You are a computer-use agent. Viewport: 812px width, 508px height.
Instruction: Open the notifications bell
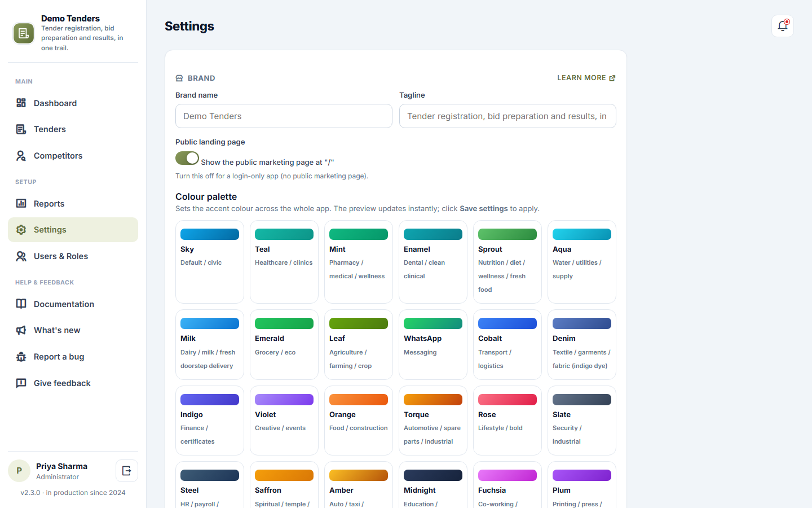783,26
